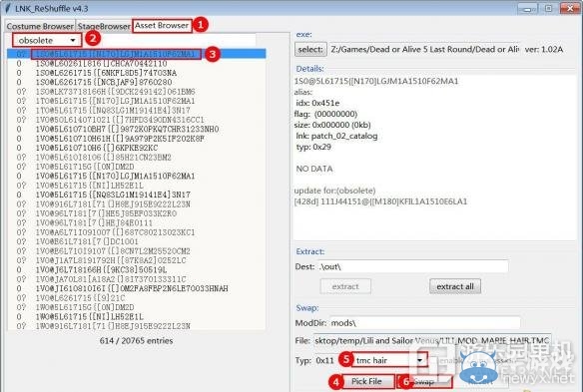Select list row 1V0@96L7181[7{]HE5J85EF033K2R0

[x=137, y=213]
